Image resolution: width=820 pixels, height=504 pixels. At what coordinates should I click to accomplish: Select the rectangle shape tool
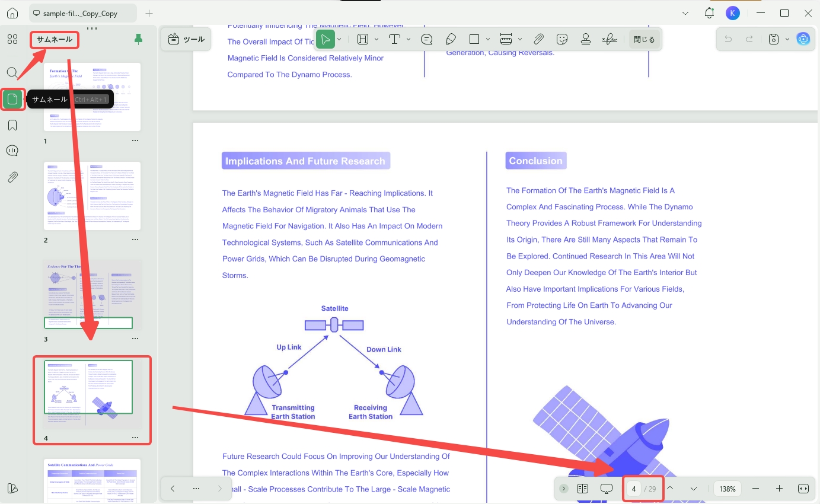click(474, 39)
